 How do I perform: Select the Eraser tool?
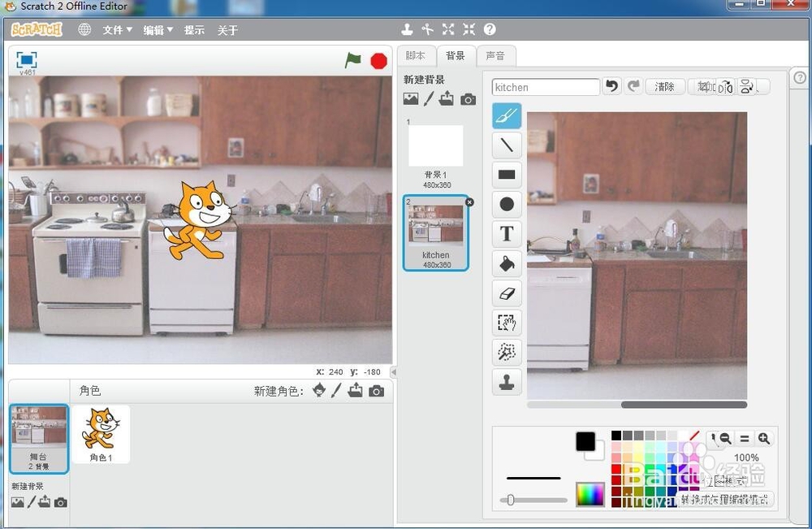pos(507,294)
